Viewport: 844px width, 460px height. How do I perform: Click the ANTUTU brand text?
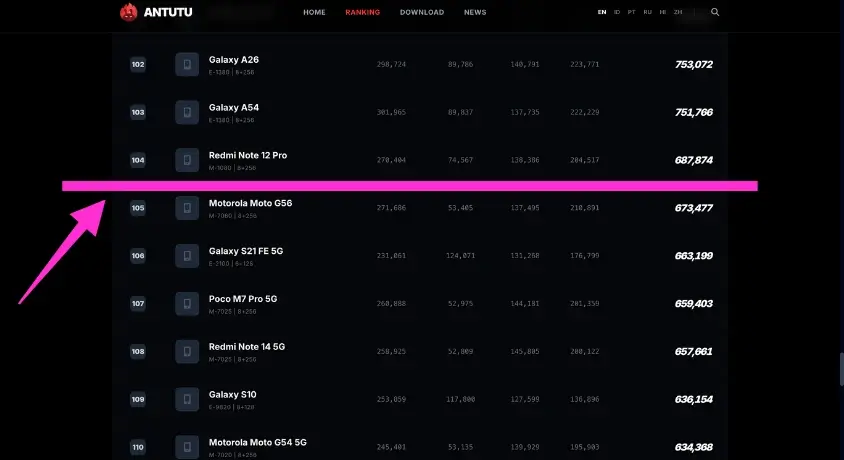pyautogui.click(x=168, y=12)
